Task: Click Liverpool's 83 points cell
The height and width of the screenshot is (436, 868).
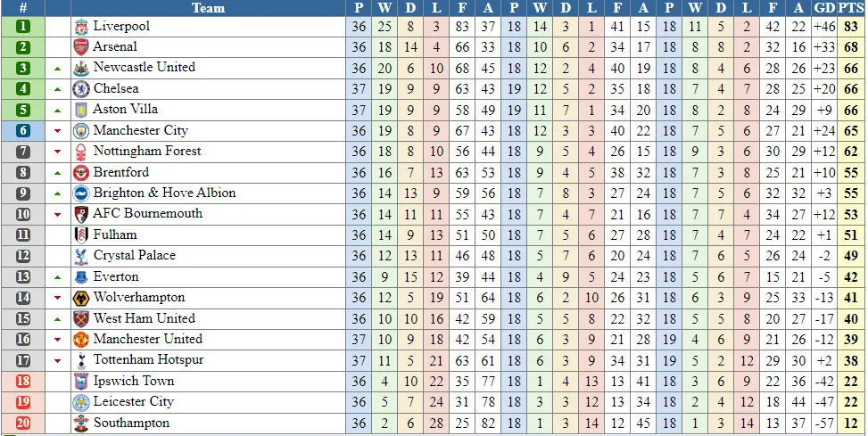Action: tap(850, 27)
